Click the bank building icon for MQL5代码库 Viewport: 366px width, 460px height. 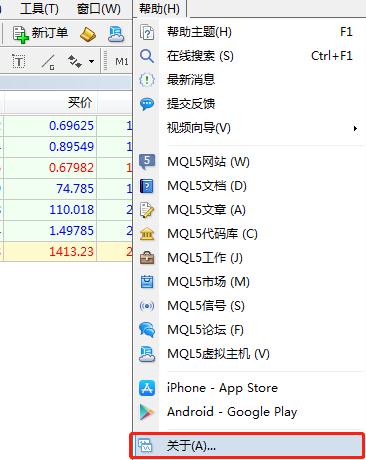[147, 234]
